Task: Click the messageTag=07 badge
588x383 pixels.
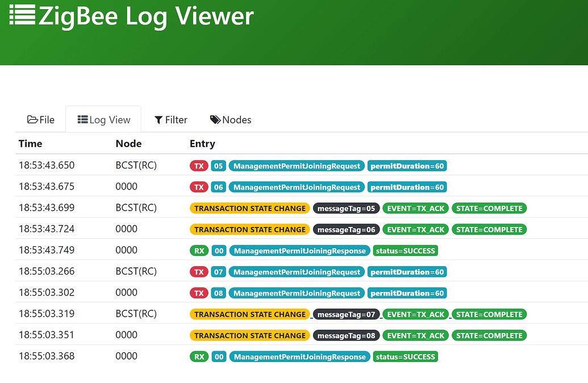Action: coord(347,314)
